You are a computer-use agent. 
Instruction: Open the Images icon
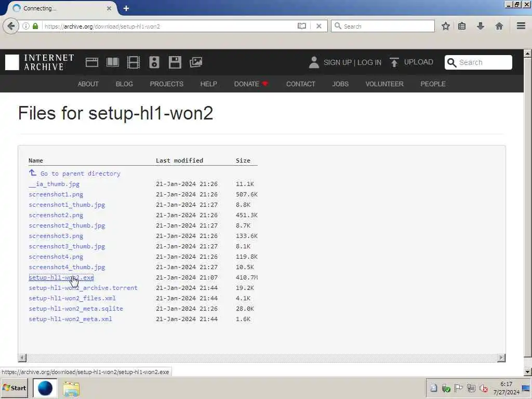[196, 62]
